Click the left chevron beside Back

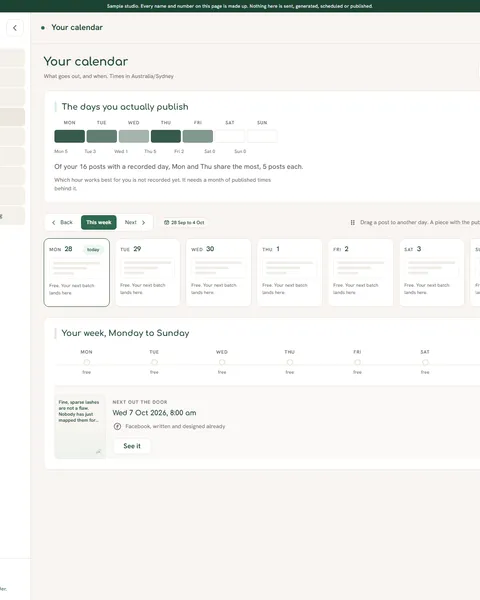point(54,222)
